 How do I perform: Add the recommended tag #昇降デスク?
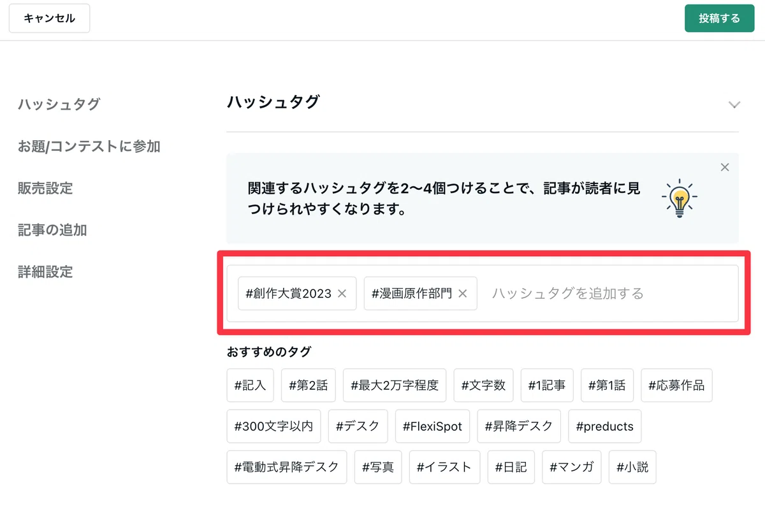tap(519, 426)
